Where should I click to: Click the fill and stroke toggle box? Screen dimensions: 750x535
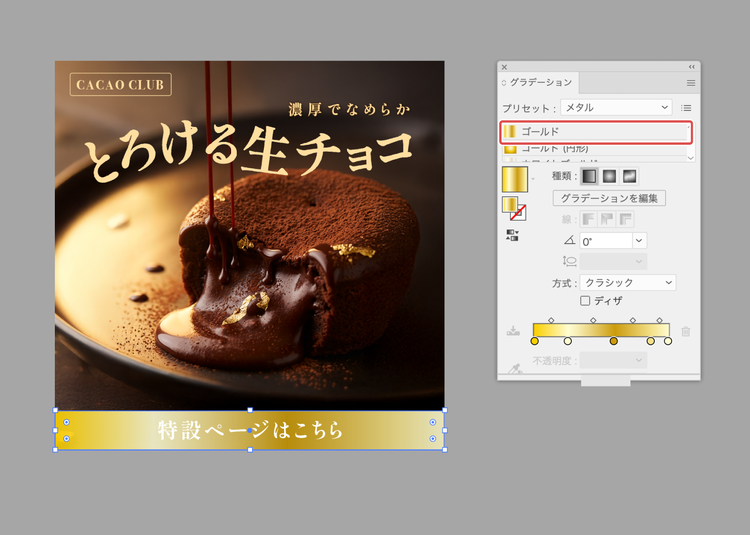[514, 209]
